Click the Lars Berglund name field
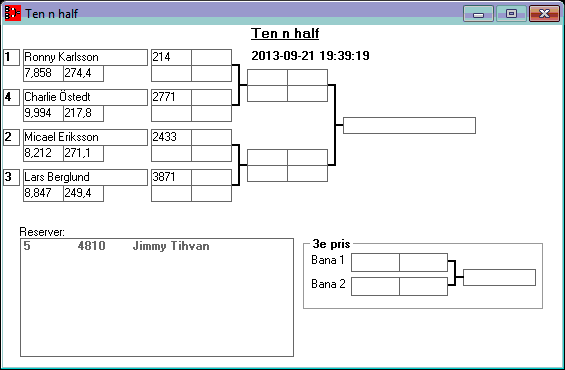The height and width of the screenshot is (370, 565). pyautogui.click(x=85, y=177)
